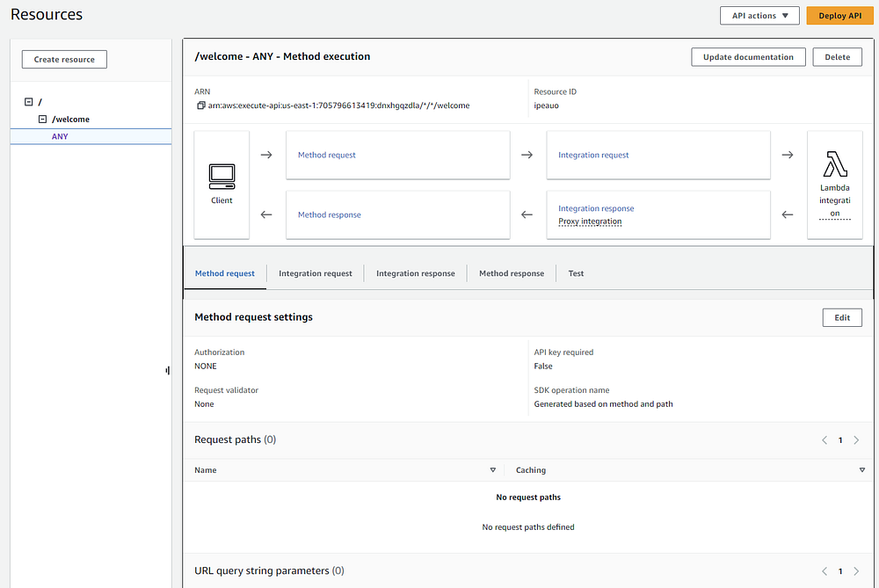Switch to the Integration request tab
The width and height of the screenshot is (879, 588).
[316, 273]
